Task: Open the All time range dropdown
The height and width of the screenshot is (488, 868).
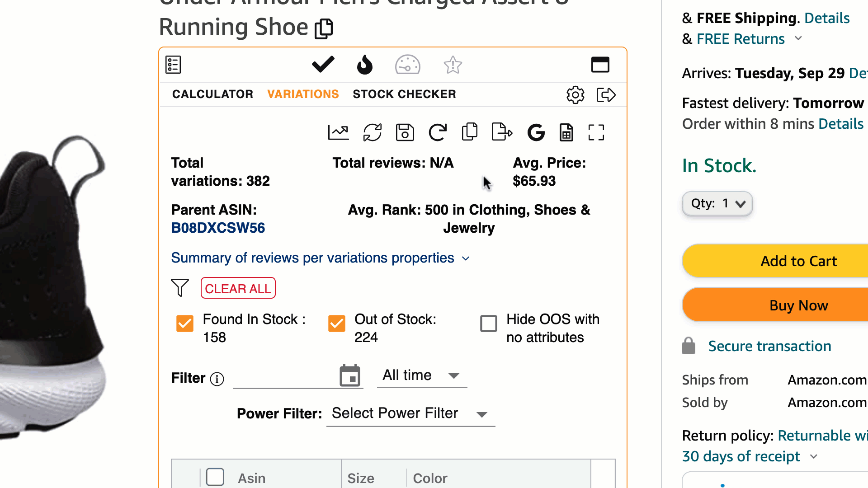Action: coord(422,375)
